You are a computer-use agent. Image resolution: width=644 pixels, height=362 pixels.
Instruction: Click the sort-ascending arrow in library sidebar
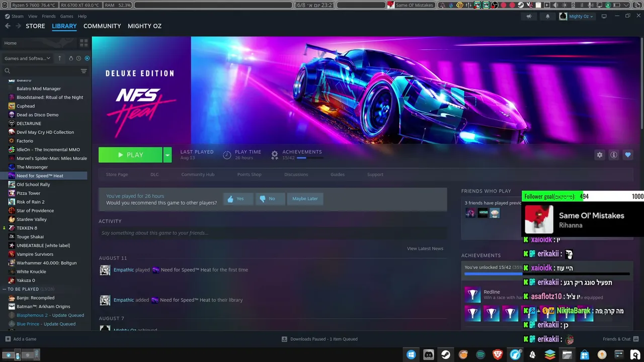click(x=59, y=58)
